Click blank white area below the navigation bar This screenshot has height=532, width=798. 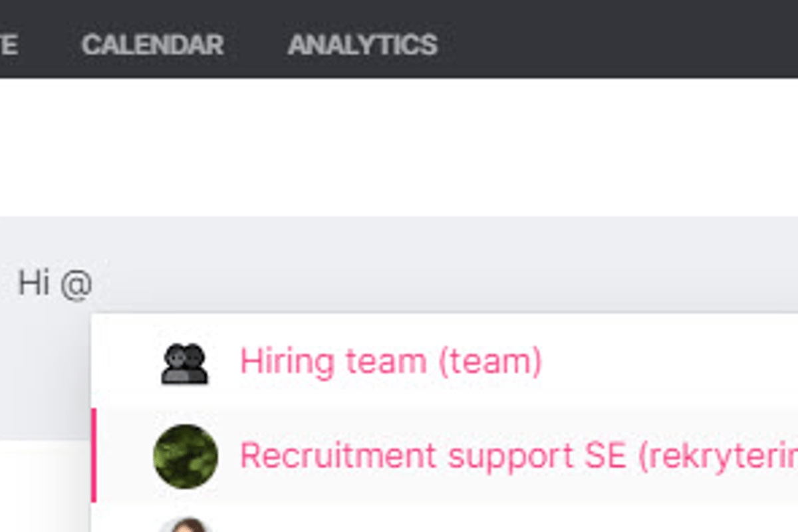pyautogui.click(x=399, y=146)
